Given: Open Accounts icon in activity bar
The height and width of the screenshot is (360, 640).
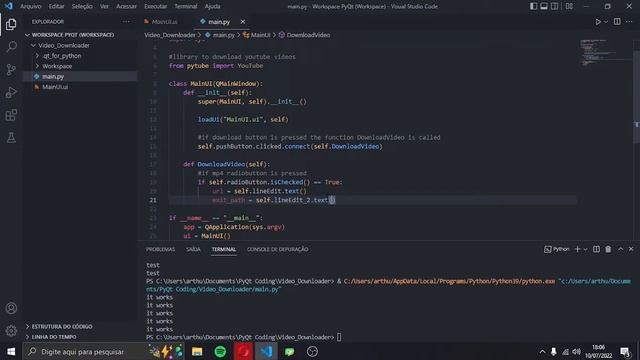Looking at the screenshot, I should point(11,308).
